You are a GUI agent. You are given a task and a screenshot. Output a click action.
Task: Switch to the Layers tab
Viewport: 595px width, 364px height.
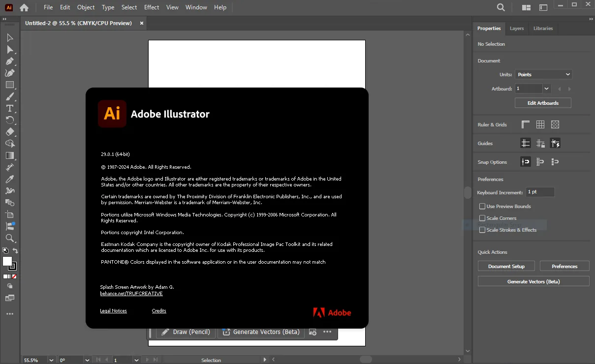click(x=517, y=29)
